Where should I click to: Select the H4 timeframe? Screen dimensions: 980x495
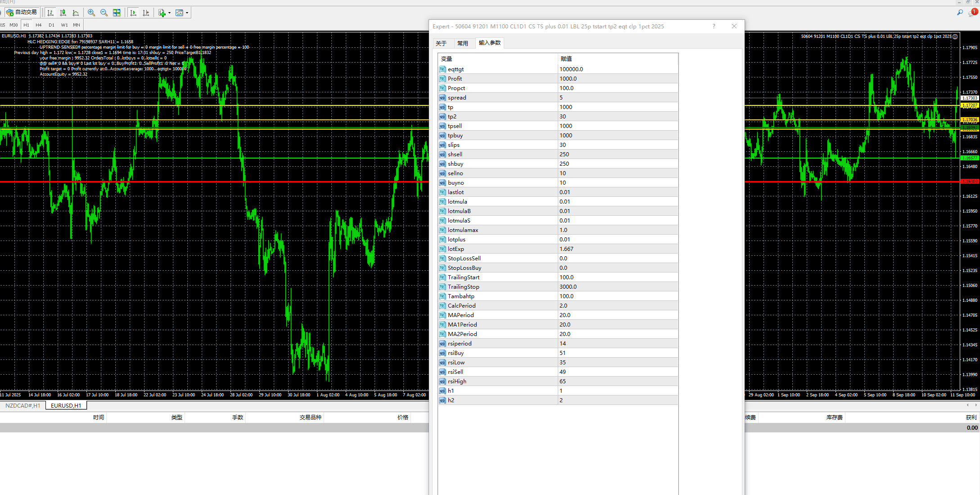click(x=39, y=25)
